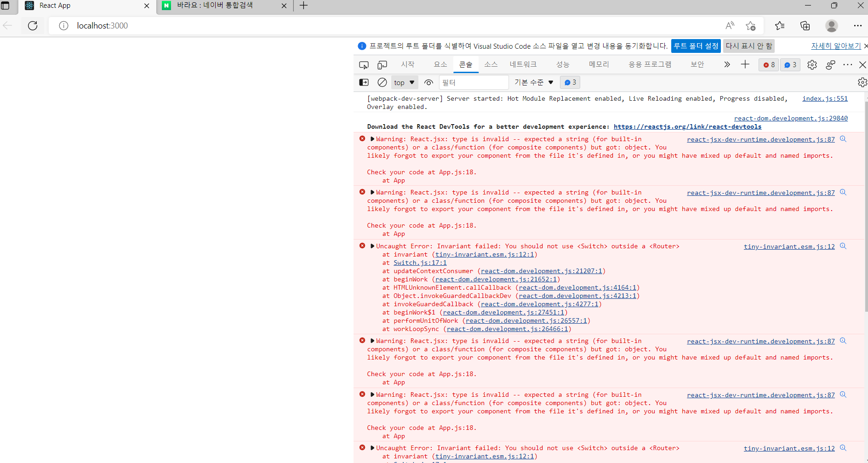868x463 pixels.
Task: Reload the localhost:3000 page
Action: tap(33, 26)
